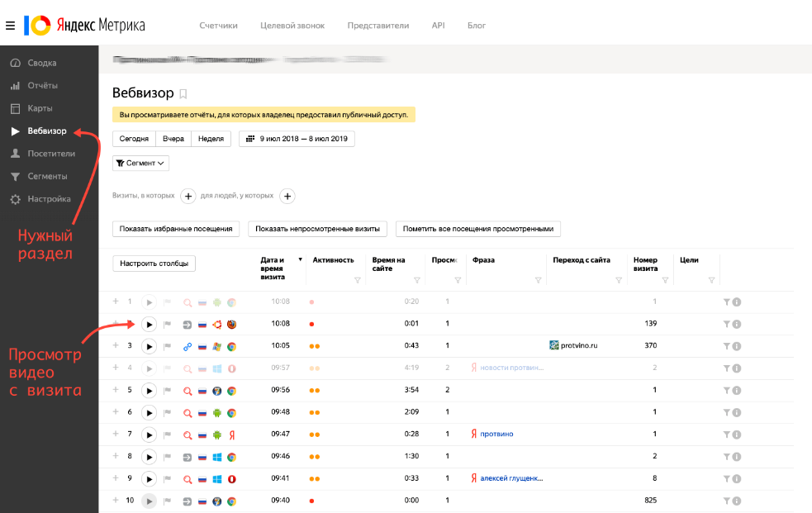812x513 pixels.
Task: Filter the Переход с сайта column
Action: [x=619, y=280]
